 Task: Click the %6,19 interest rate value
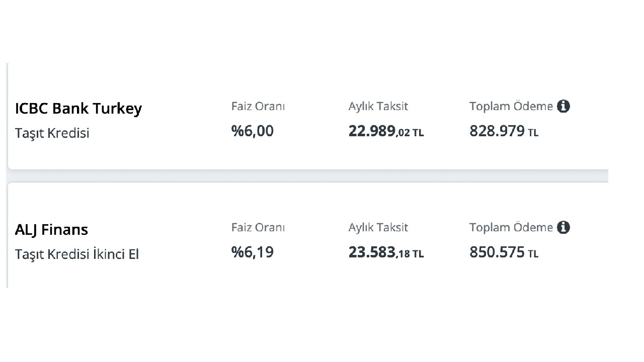coord(252,252)
